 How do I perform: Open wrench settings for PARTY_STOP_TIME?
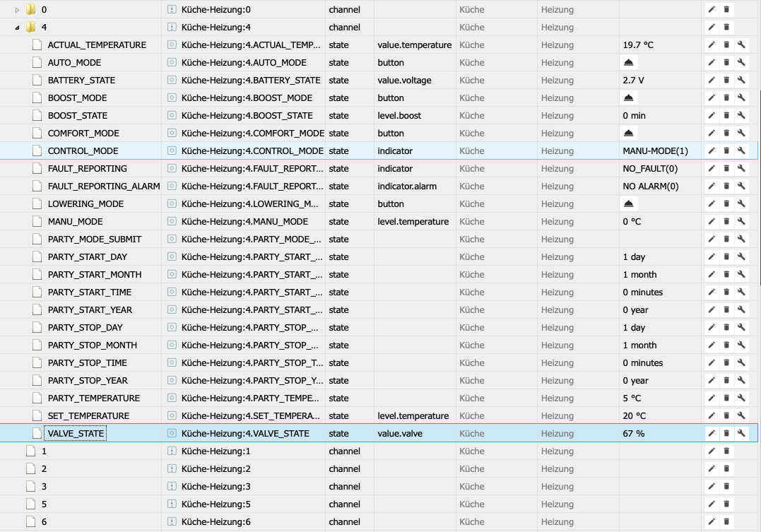(741, 363)
